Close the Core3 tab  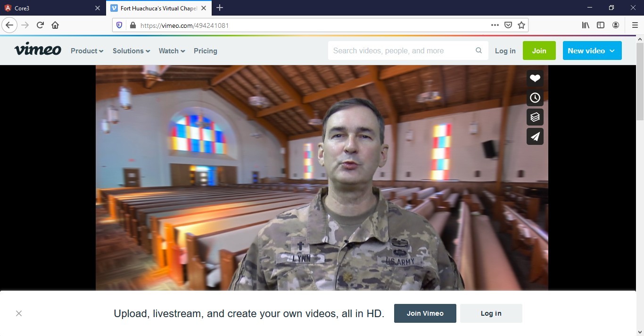pyautogui.click(x=98, y=8)
